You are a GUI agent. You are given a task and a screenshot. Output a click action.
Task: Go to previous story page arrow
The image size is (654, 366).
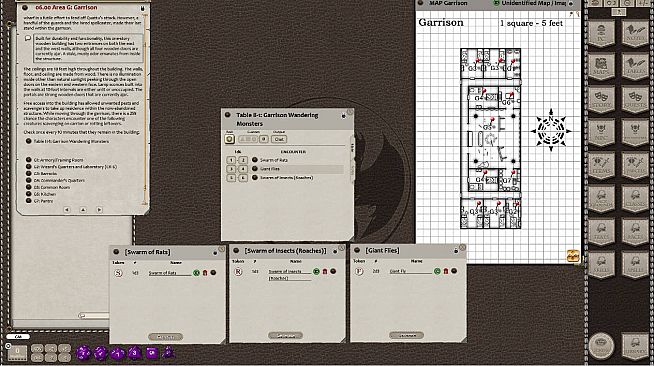(67, 210)
